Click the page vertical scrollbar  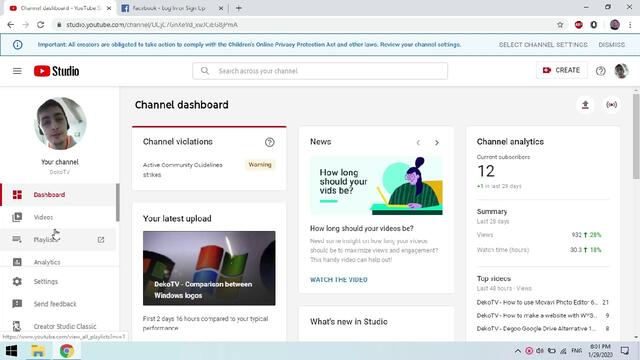(x=636, y=136)
